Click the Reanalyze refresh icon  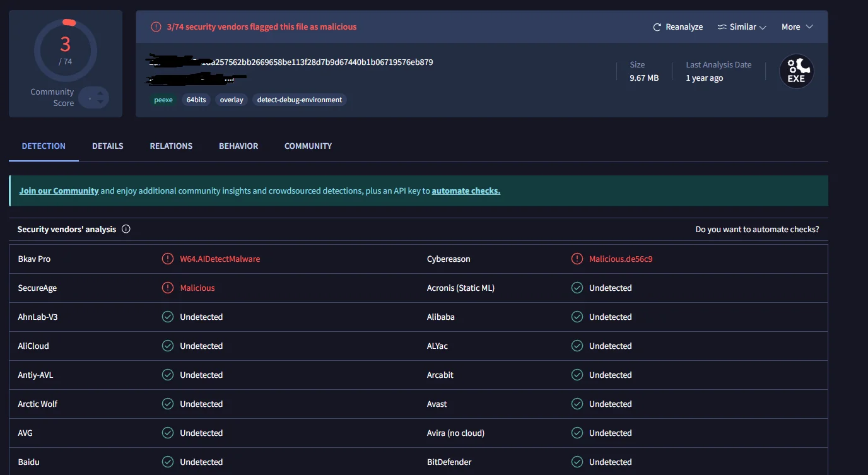pos(657,27)
